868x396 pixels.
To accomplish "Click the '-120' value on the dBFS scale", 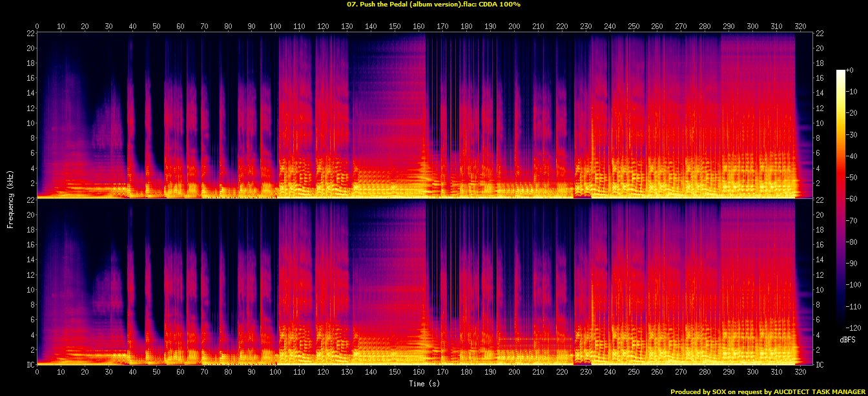I will [854, 328].
